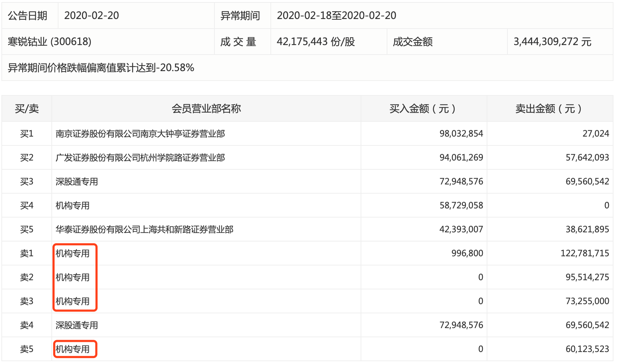Select sell amount in 买3 row

pyautogui.click(x=587, y=181)
